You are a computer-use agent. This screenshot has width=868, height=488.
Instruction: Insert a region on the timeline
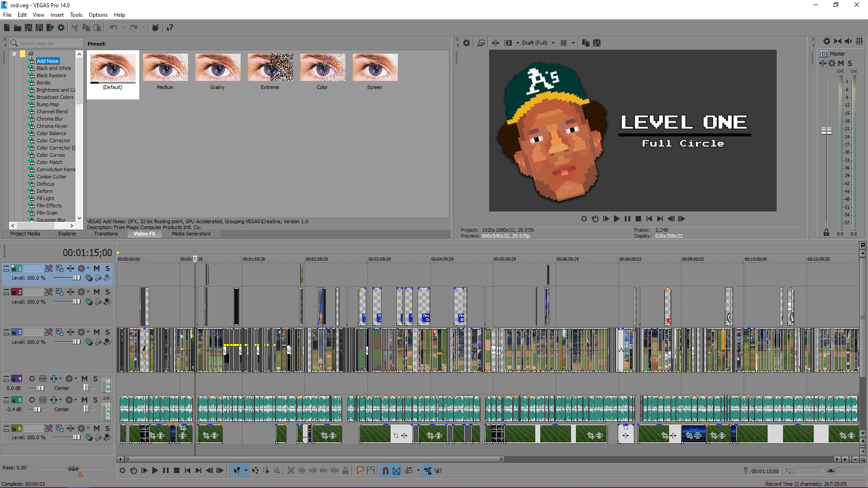pos(371,471)
